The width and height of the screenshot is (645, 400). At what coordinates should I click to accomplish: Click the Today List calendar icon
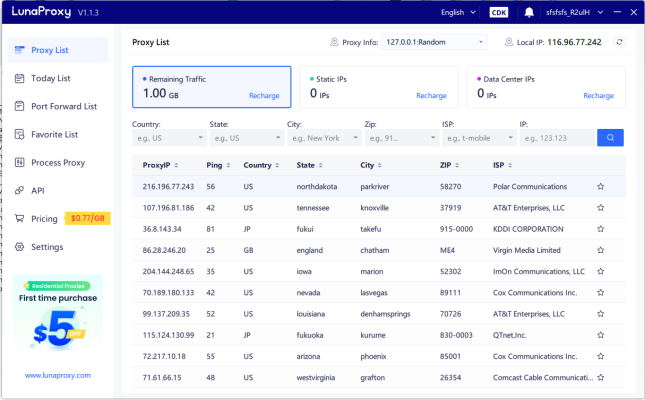[x=19, y=78]
